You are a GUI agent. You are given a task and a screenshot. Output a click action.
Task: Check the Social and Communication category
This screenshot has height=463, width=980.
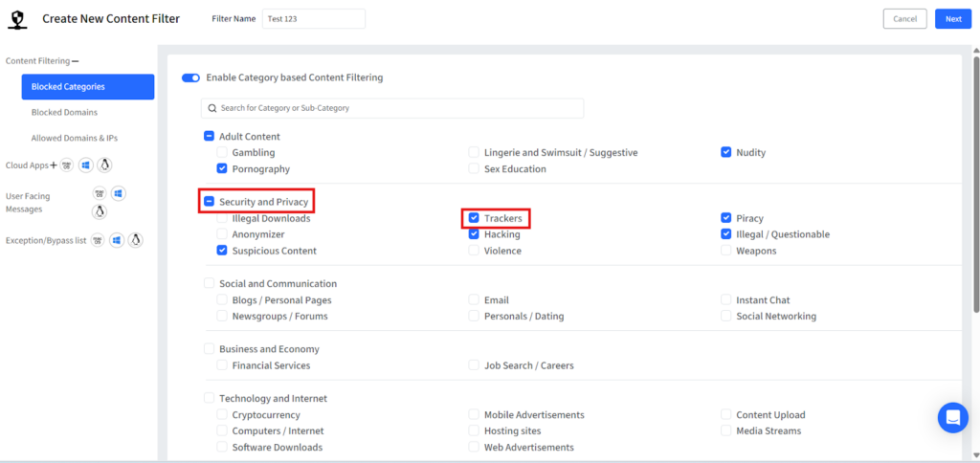click(209, 284)
